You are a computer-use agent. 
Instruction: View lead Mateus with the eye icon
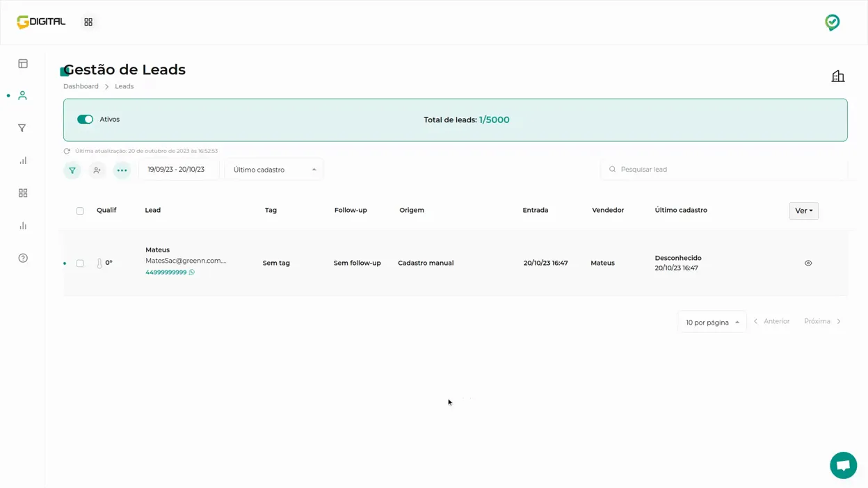[x=808, y=263]
